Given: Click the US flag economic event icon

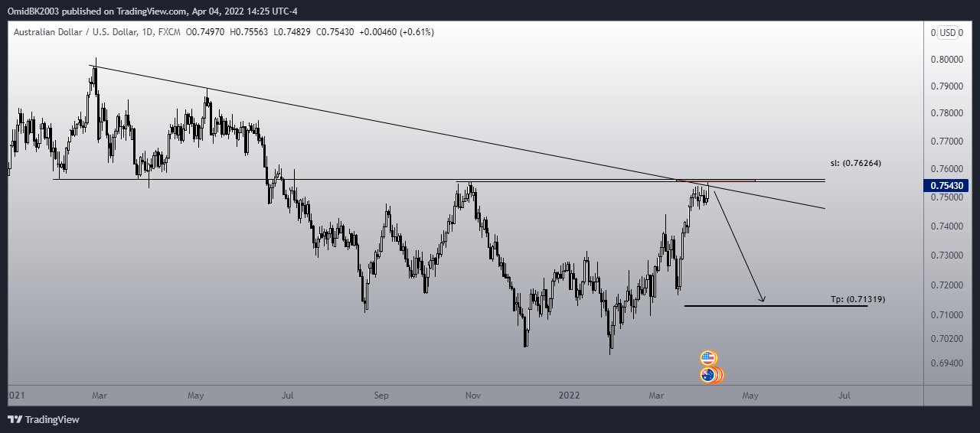Looking at the screenshot, I should (x=708, y=358).
